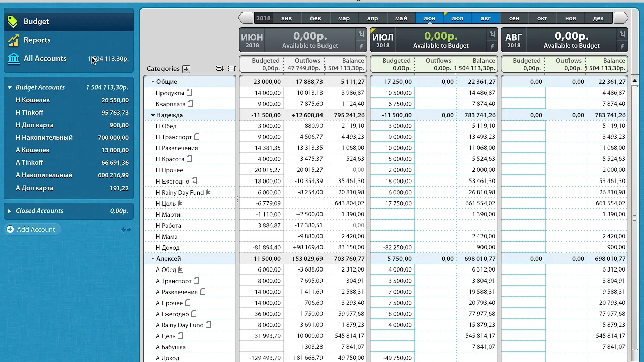
Task: Select the сен month tab
Action: [x=514, y=18]
